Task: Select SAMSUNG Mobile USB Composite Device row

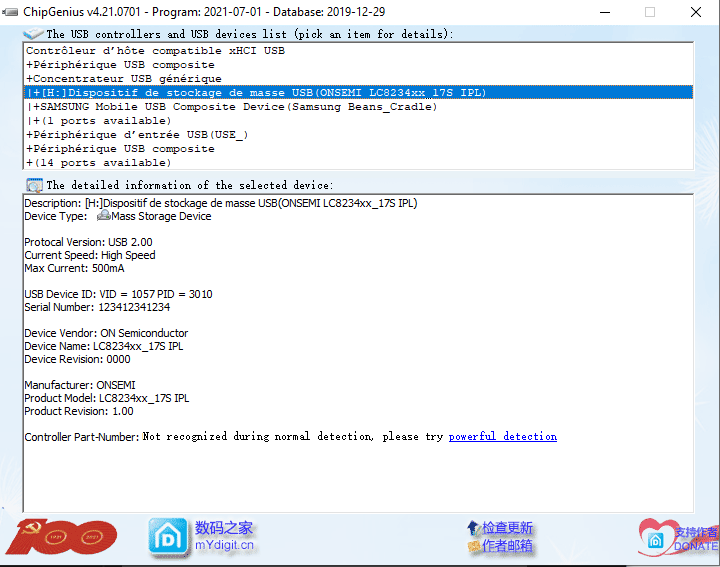Action: pos(358,107)
